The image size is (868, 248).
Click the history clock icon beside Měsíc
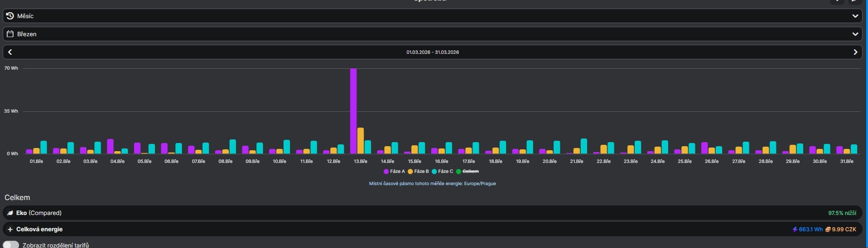point(10,16)
